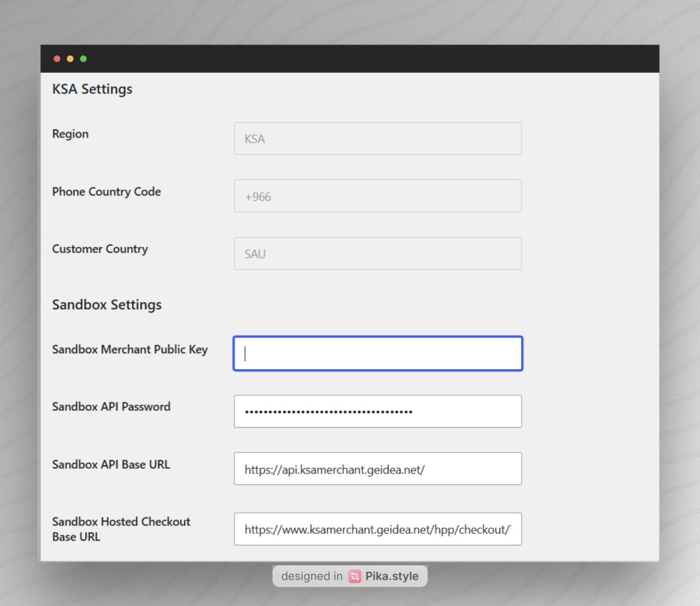The image size is (700, 606).
Task: Click the Customer Country field showing SAU
Action: 378,253
